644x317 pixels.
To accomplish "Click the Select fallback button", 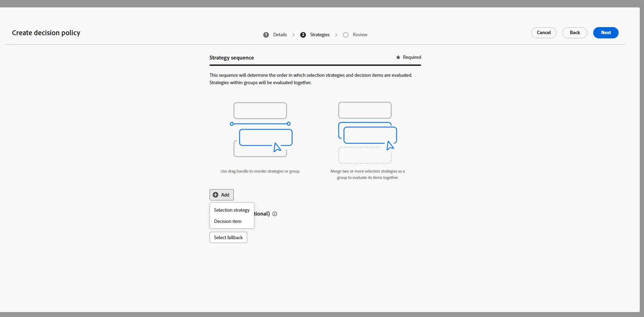I will click(228, 237).
